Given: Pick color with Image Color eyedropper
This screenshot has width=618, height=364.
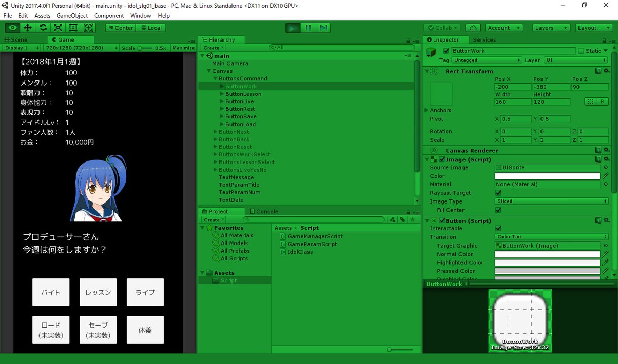Looking at the screenshot, I should click(606, 176).
